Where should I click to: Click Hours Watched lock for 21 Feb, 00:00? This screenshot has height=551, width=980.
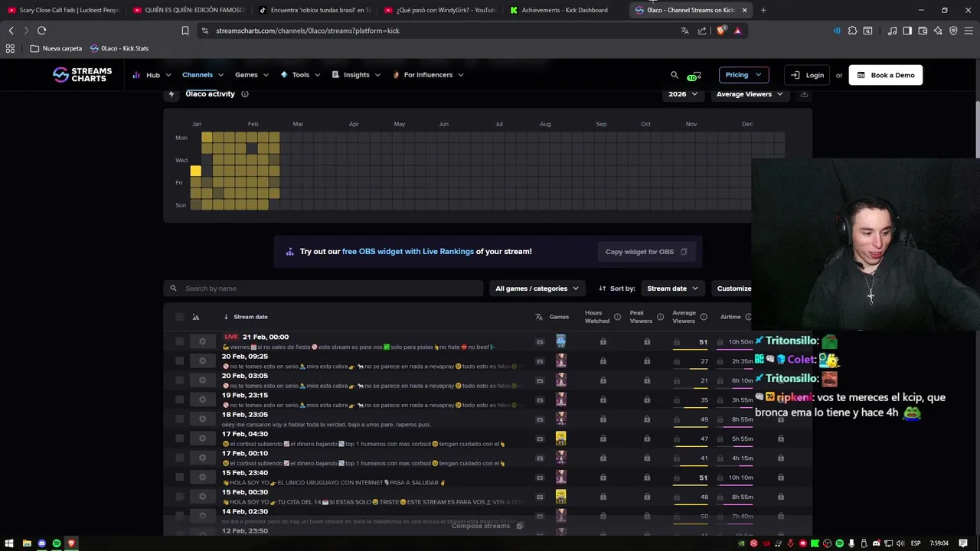tap(603, 342)
